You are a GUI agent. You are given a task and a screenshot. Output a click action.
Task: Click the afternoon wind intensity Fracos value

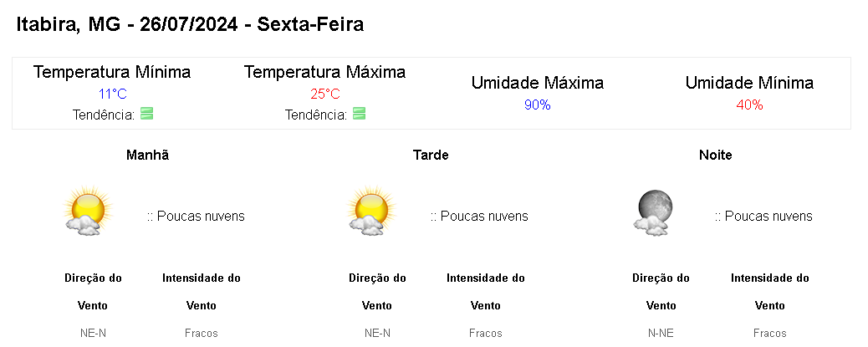point(485,333)
